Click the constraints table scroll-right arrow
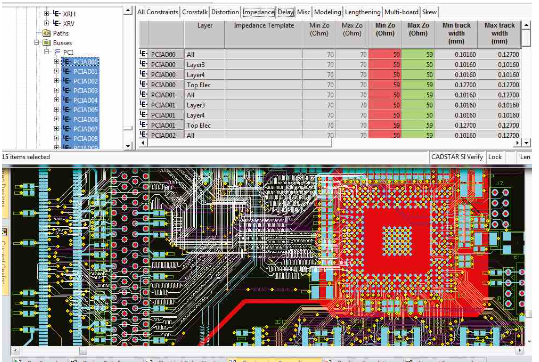Image resolution: width=539 pixels, height=362 pixels. coord(518,142)
